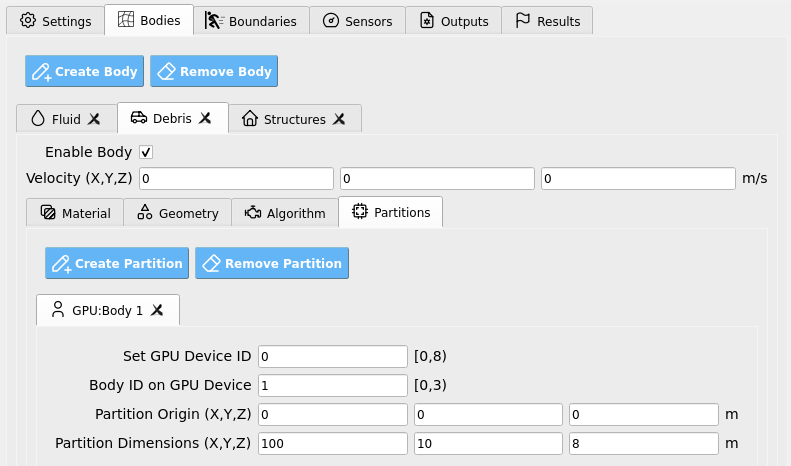Close the Structures body tab
Image resolution: width=791 pixels, height=466 pixels.
pyautogui.click(x=339, y=119)
